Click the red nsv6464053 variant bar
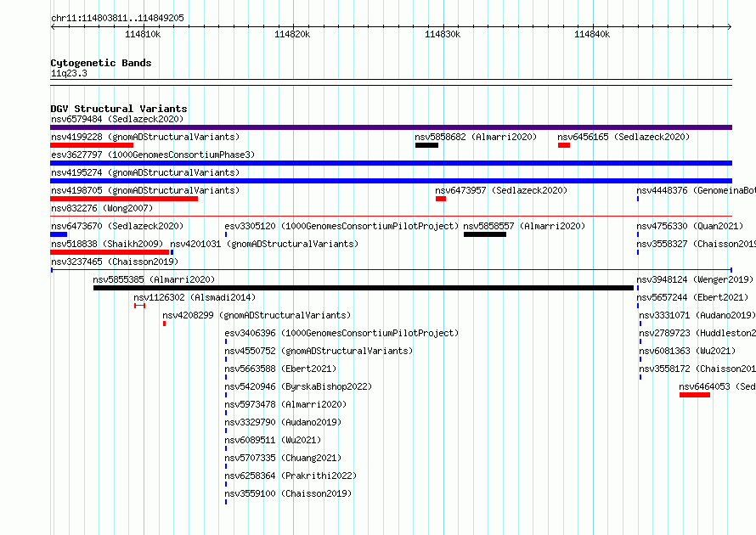 [x=695, y=395]
